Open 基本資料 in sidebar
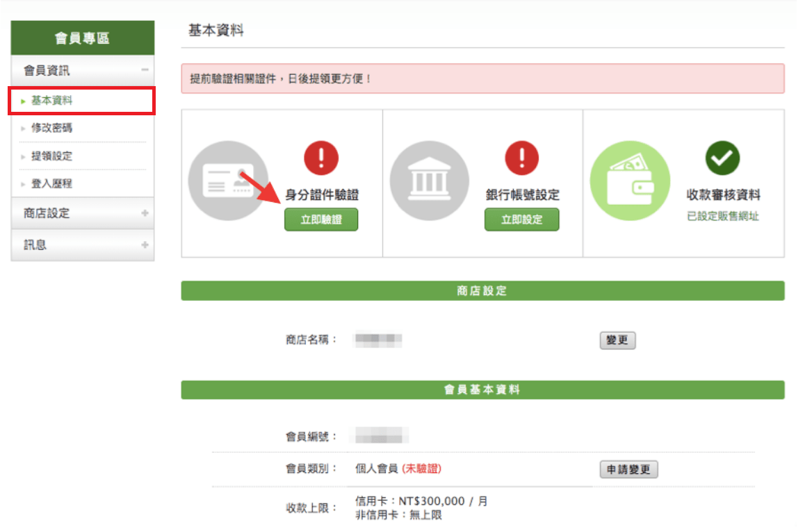This screenshot has width=805, height=532. point(82,101)
